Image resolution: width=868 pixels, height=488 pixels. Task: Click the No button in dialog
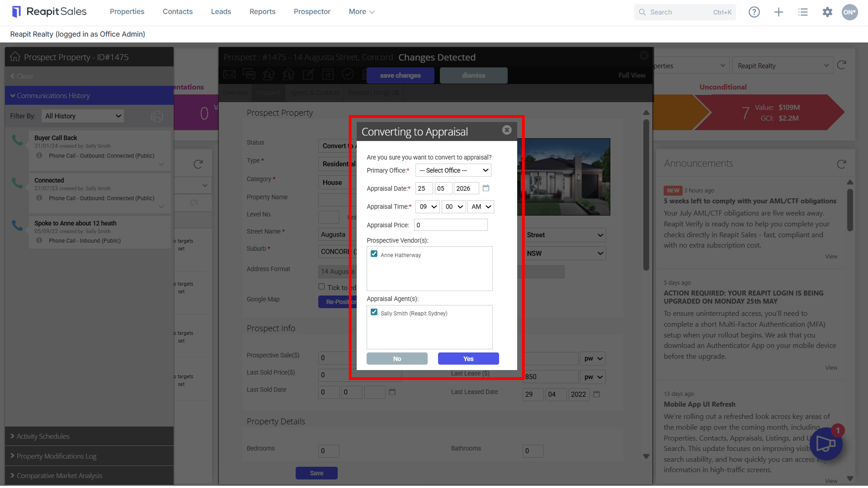point(397,358)
